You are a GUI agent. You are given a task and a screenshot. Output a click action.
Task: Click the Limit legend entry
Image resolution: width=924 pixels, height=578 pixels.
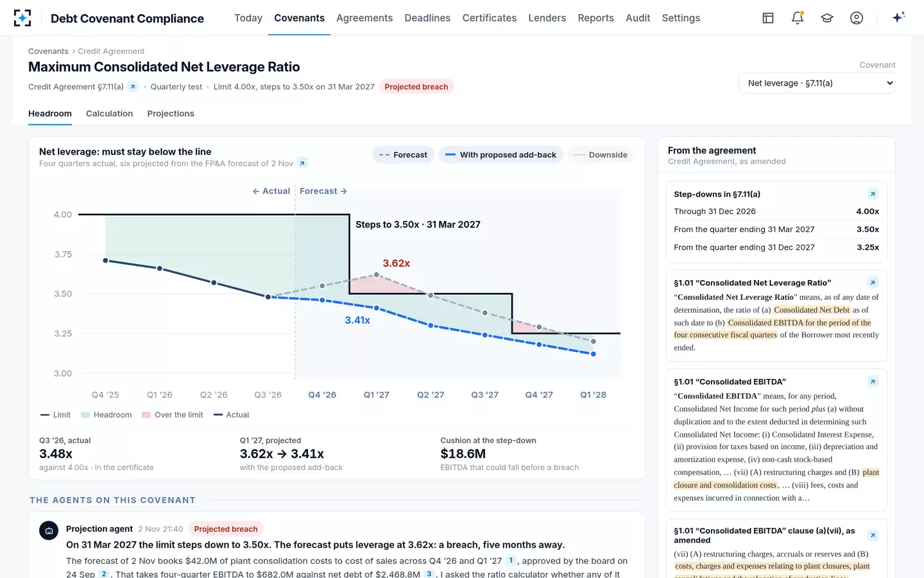[55, 415]
